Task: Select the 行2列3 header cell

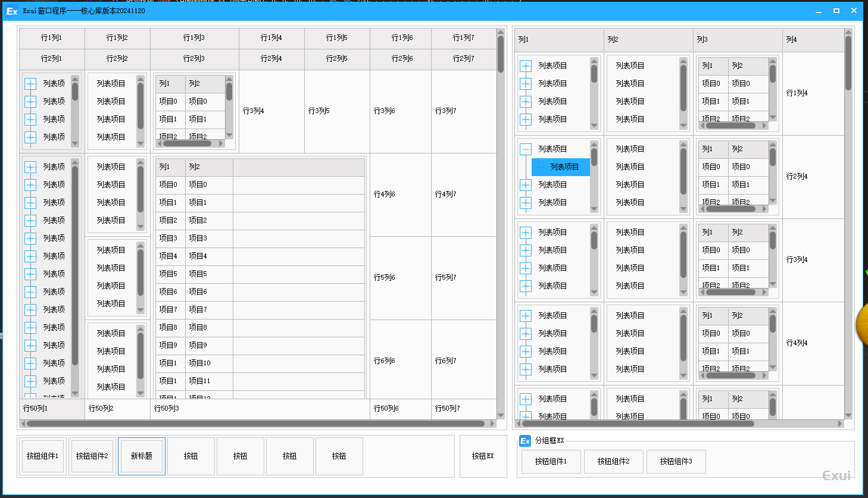Action: point(194,59)
